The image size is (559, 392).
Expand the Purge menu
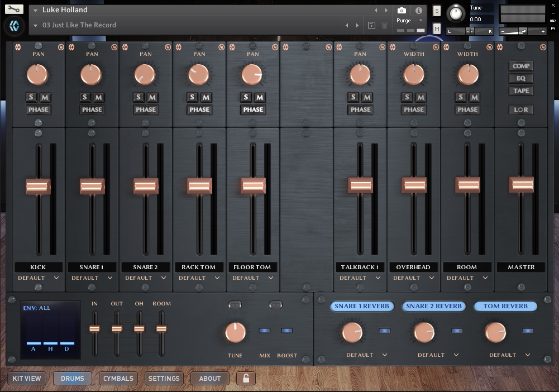click(x=409, y=21)
